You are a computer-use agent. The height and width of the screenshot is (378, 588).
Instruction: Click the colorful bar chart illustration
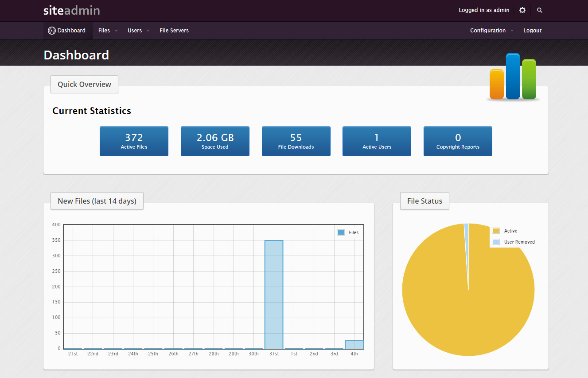point(513,76)
